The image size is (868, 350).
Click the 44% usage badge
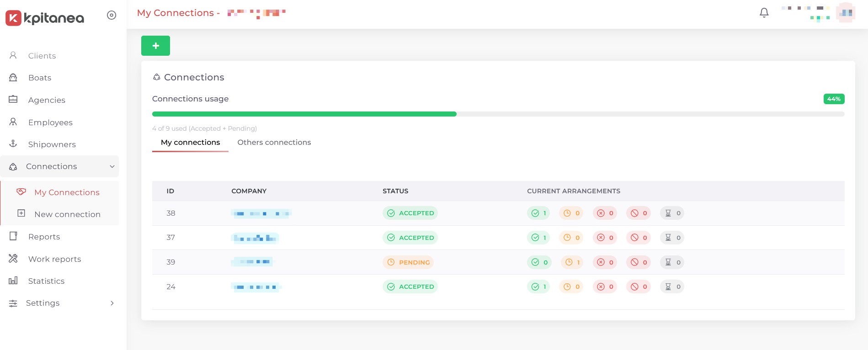pos(834,99)
